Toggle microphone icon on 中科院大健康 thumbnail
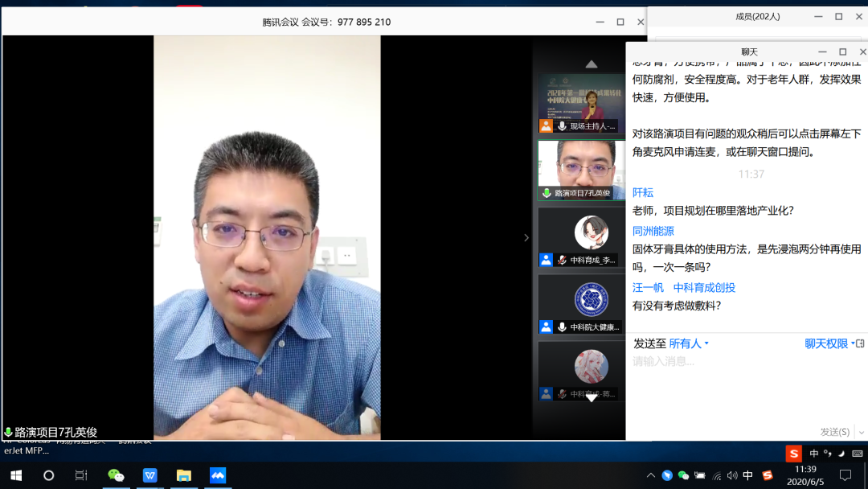 click(x=562, y=327)
